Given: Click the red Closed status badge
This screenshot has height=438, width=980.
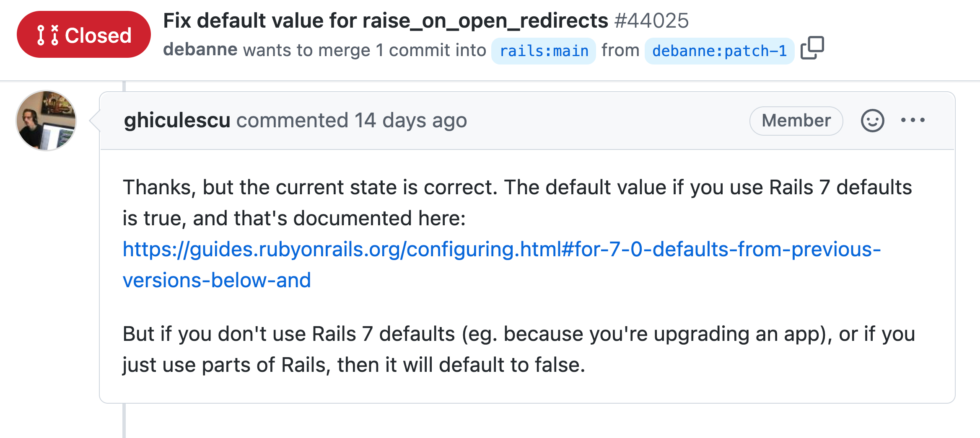Looking at the screenshot, I should point(84,35).
